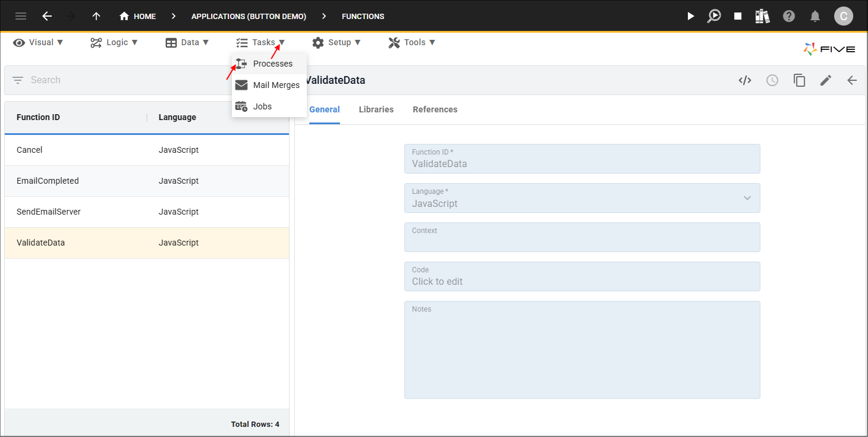This screenshot has width=868, height=437.
Task: Open help question mark icon
Action: pos(789,16)
